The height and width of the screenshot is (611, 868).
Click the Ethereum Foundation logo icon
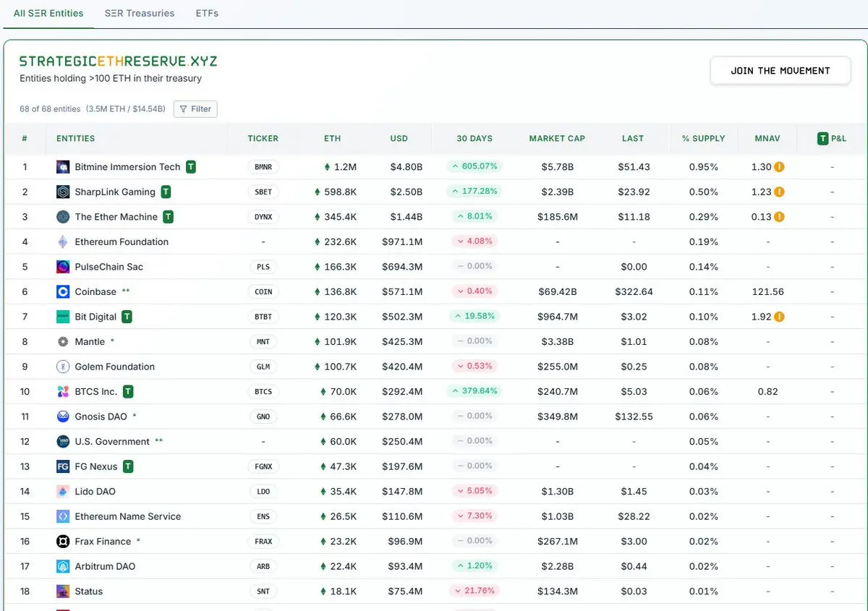(x=63, y=242)
